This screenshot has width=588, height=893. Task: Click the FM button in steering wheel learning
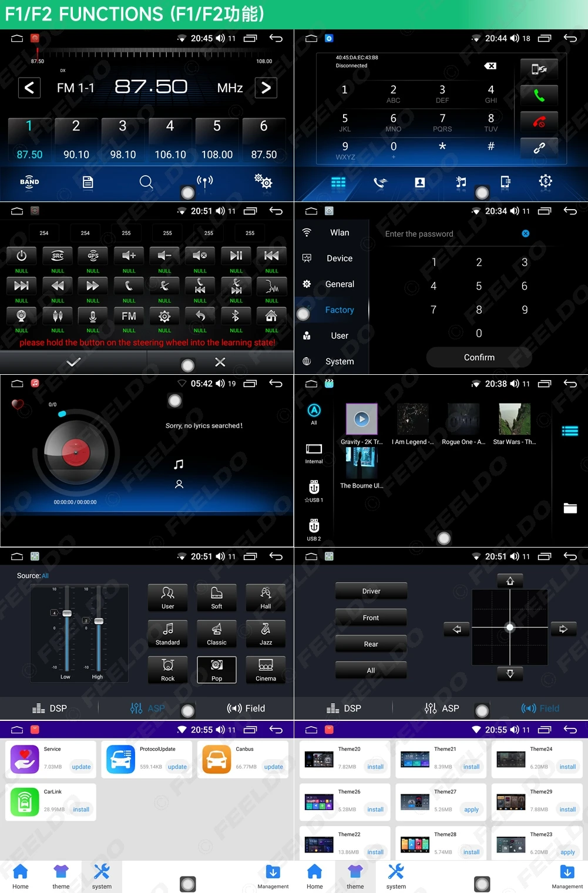coord(129,316)
